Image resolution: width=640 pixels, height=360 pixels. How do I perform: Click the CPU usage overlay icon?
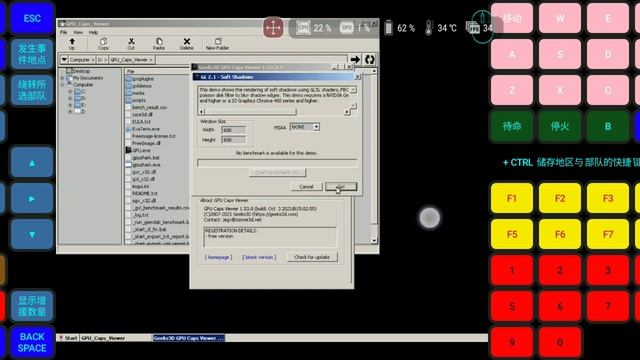tap(303, 28)
